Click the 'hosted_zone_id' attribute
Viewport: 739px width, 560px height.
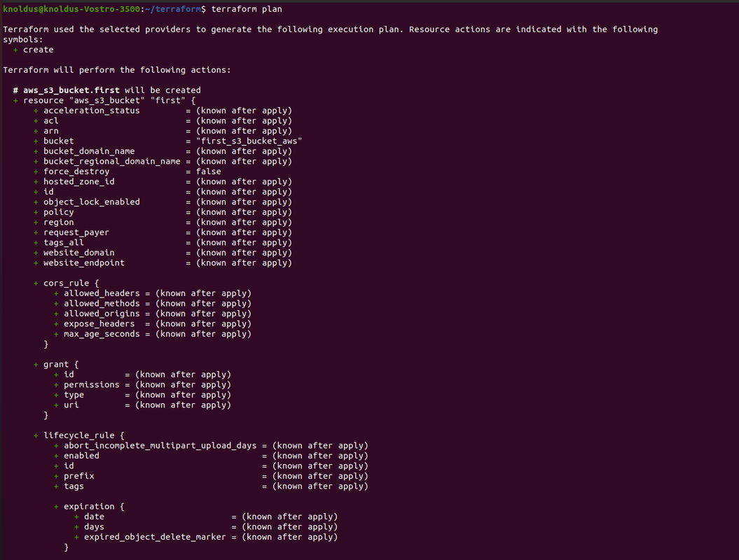(78, 182)
